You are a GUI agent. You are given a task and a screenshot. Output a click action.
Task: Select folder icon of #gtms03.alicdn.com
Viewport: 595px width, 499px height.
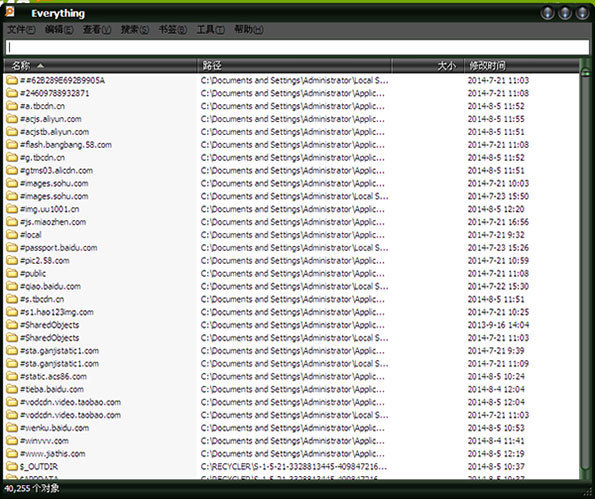coord(12,170)
